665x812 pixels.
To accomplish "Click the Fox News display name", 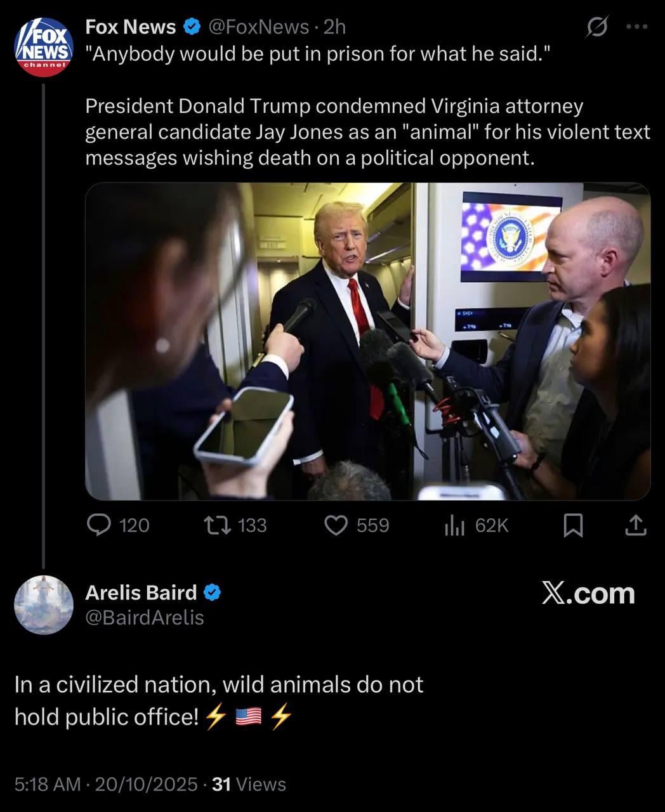I will [130, 27].
